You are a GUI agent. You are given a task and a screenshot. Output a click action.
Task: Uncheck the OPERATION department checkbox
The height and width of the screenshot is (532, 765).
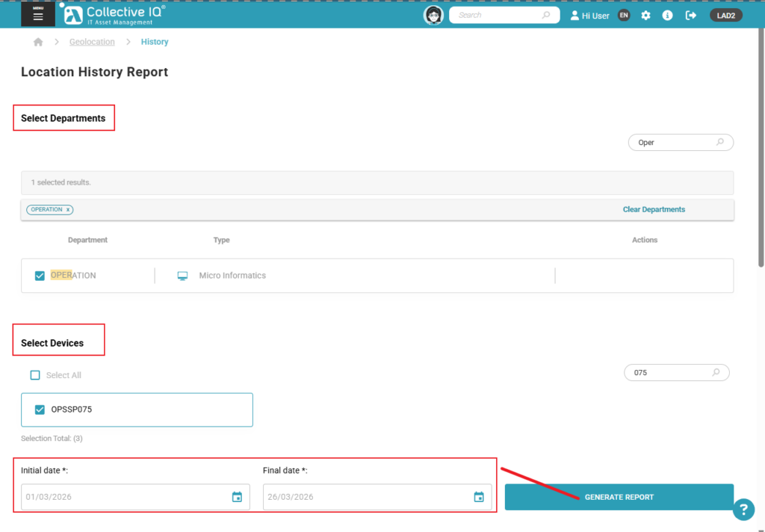click(40, 276)
